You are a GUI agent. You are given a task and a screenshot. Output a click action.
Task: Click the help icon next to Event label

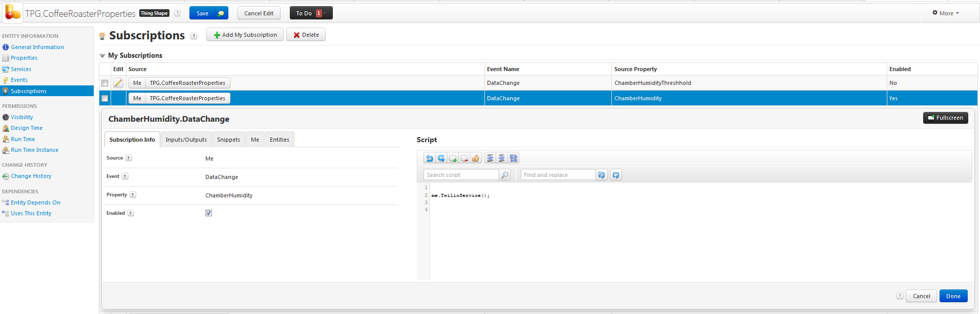coord(125,176)
